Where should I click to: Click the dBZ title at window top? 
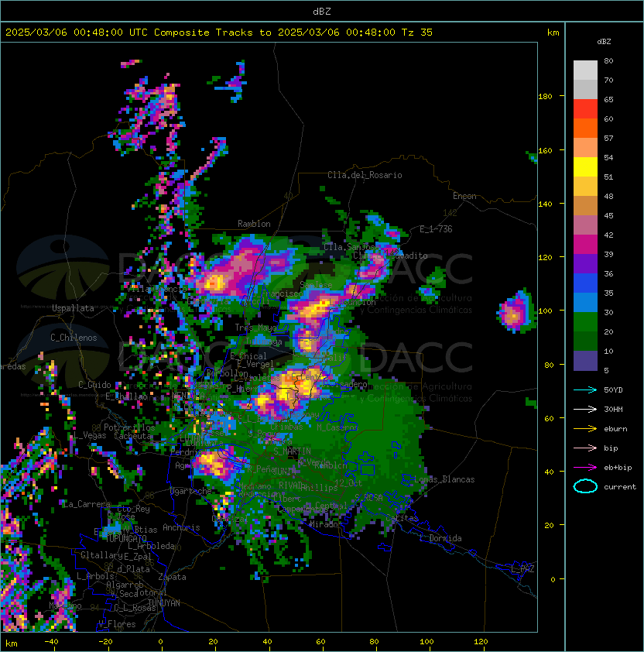[322, 12]
